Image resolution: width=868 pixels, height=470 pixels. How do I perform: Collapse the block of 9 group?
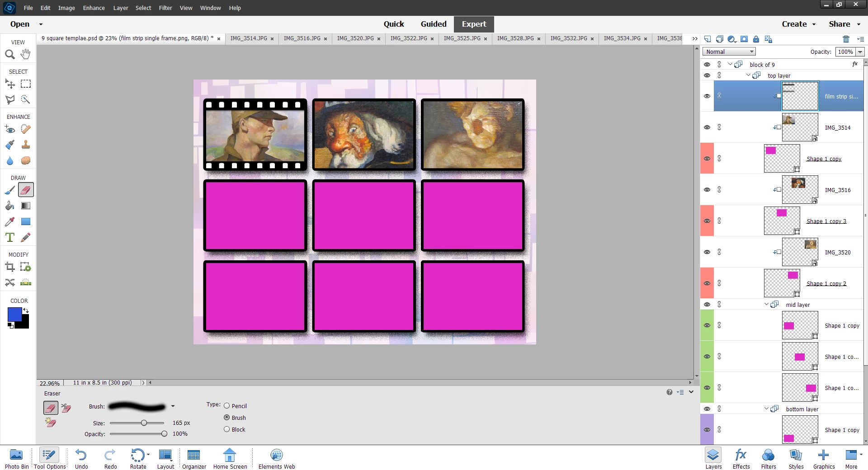point(730,64)
